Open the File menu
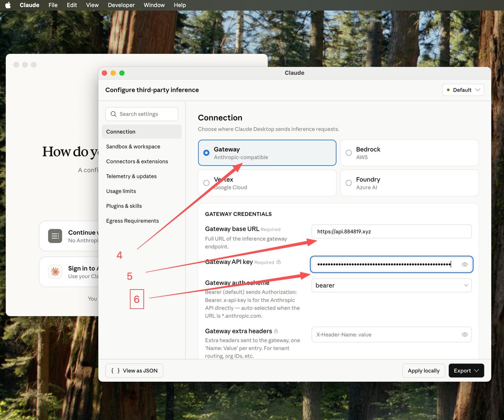The height and width of the screenshot is (420, 504). tap(53, 5)
